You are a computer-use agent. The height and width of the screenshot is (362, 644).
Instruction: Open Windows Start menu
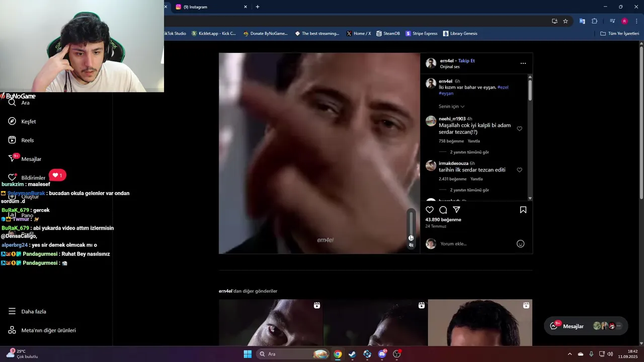coord(248,354)
